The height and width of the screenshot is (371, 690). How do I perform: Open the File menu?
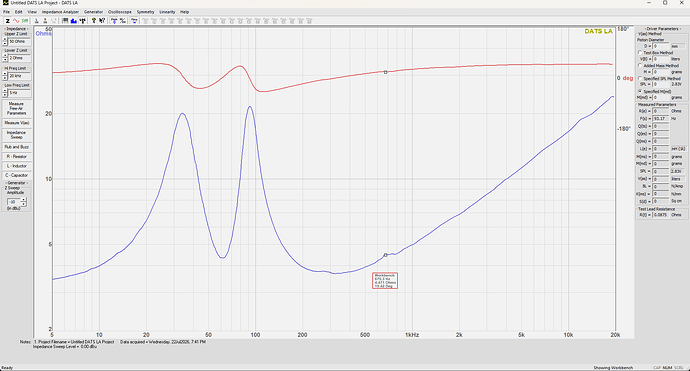coord(6,12)
